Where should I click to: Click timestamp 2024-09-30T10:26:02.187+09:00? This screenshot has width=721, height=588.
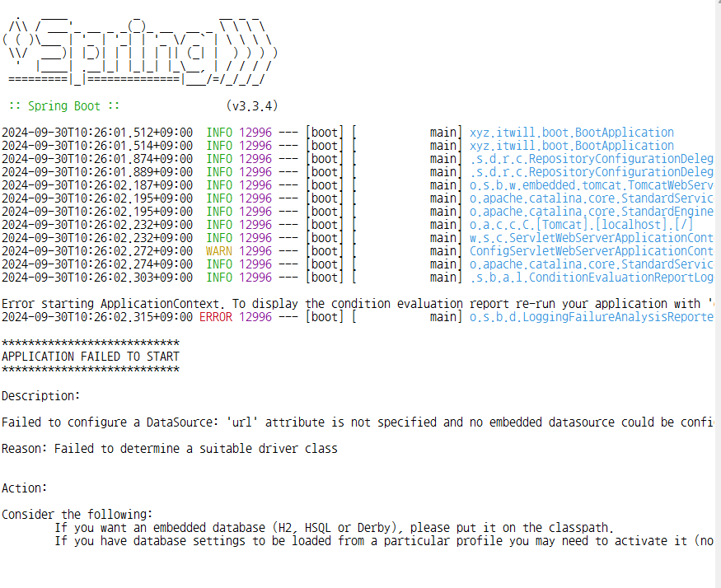[97, 185]
